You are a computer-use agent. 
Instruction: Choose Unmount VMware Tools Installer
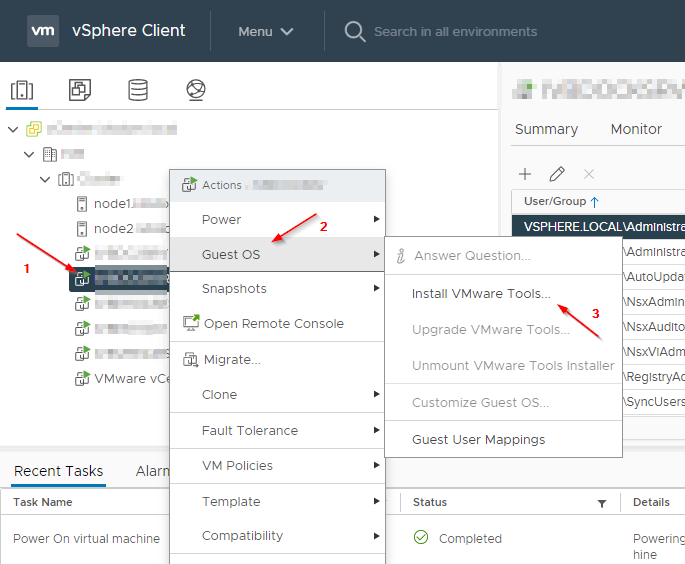[x=503, y=365]
